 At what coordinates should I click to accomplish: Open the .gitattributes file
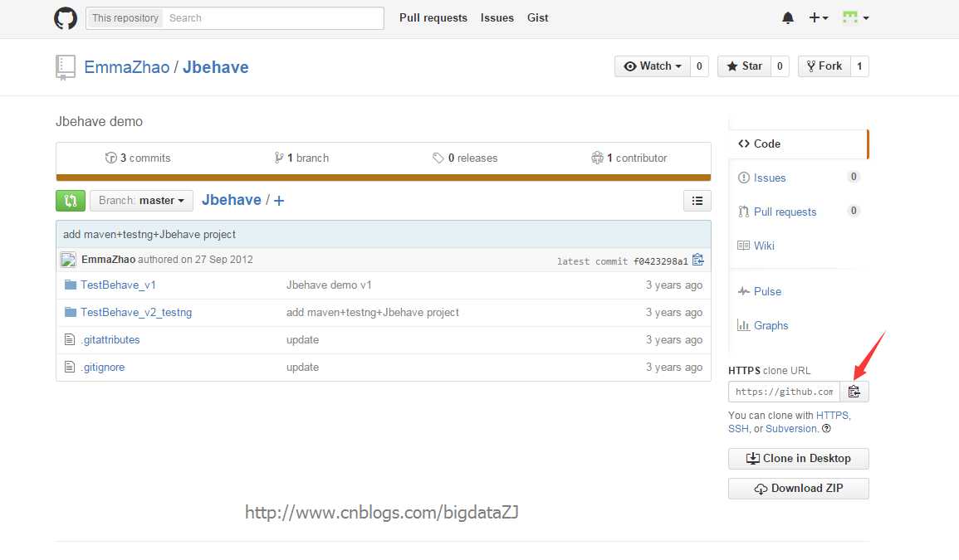click(x=110, y=340)
